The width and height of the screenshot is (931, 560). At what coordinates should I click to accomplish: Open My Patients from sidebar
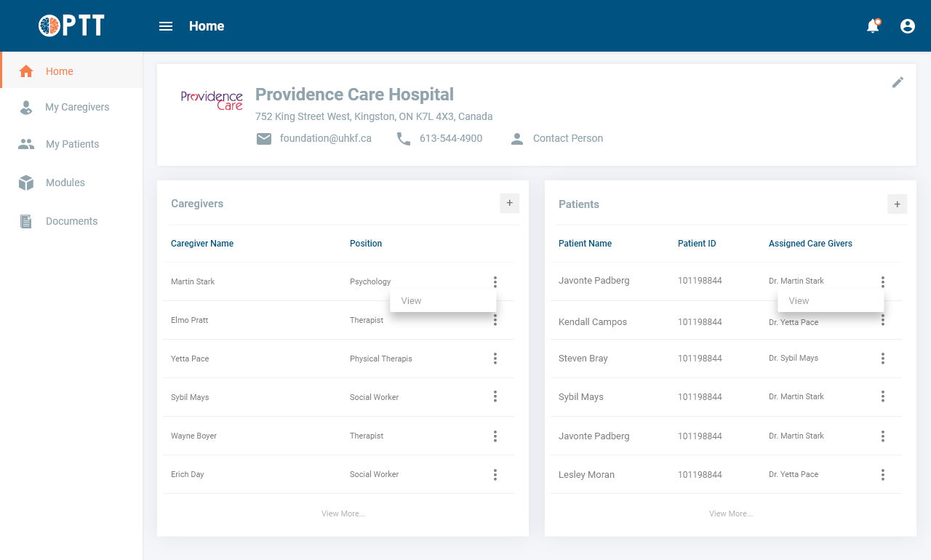72,144
